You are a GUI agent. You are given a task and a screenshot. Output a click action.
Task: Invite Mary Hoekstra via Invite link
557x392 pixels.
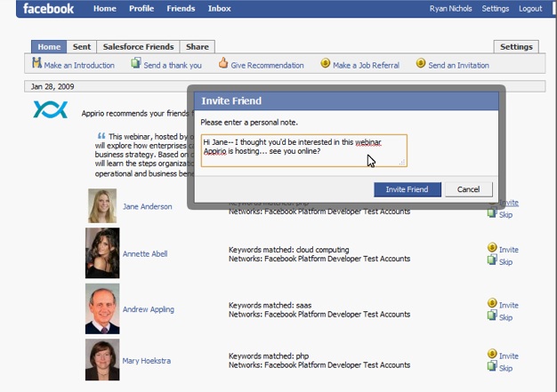[x=509, y=356]
